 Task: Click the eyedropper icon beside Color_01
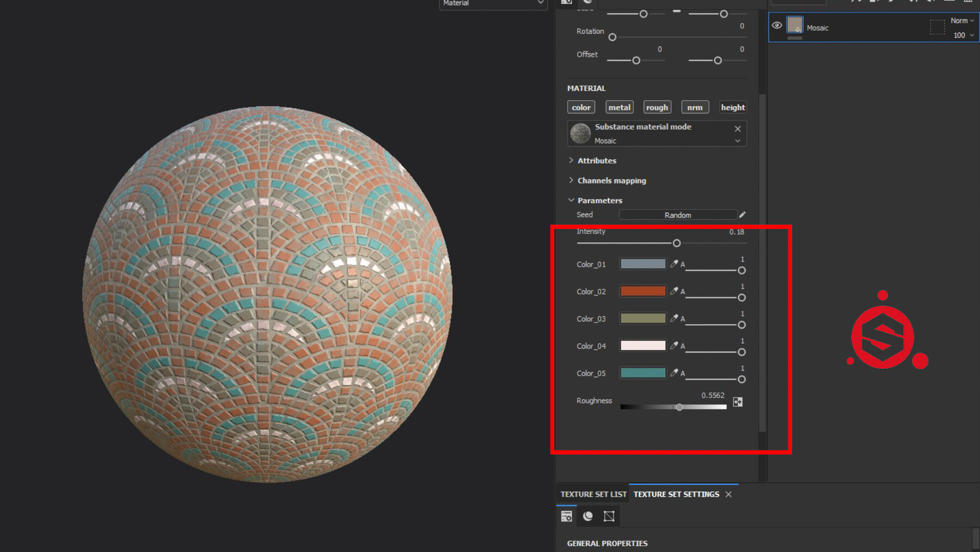click(674, 264)
